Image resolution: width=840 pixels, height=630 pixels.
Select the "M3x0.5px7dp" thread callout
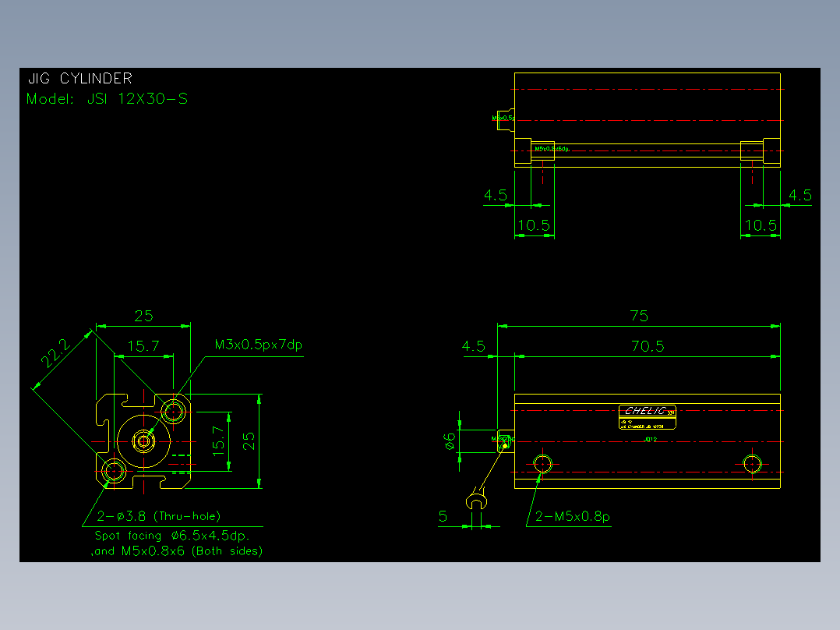point(259,344)
